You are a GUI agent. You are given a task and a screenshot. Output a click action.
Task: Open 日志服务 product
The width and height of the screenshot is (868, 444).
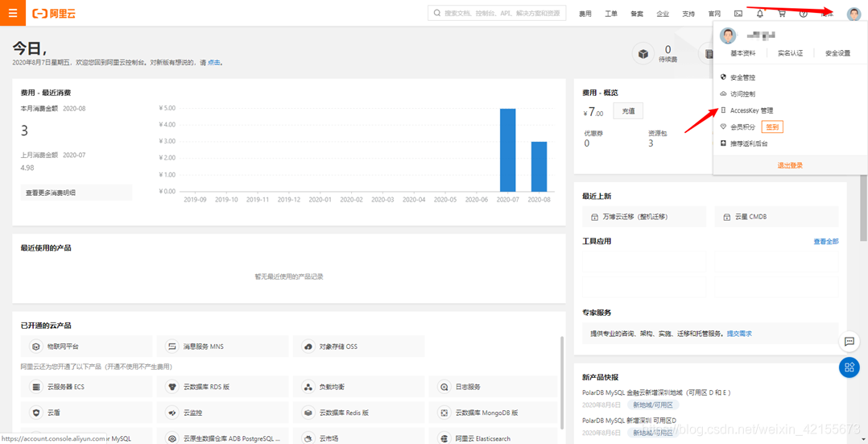coord(493,386)
